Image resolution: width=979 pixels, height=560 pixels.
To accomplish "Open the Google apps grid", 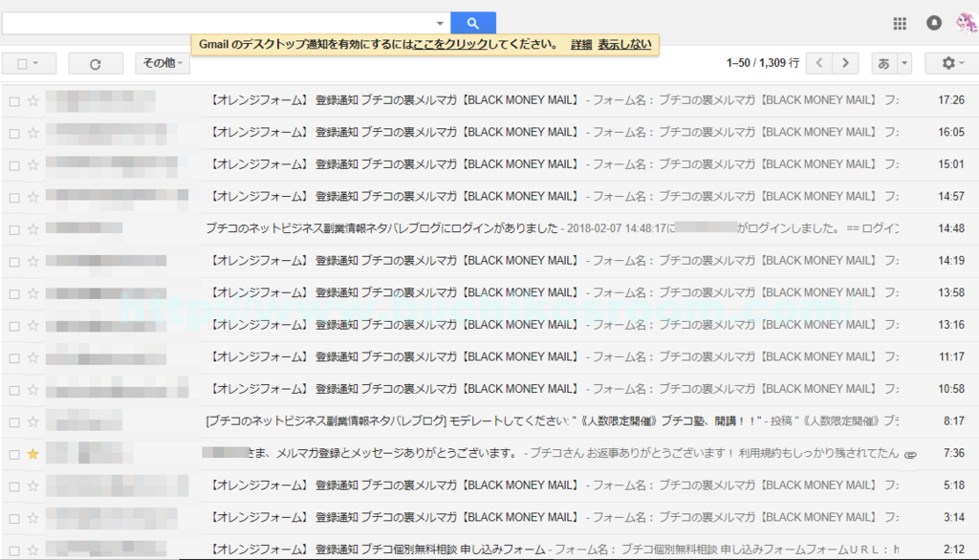I will [x=900, y=24].
